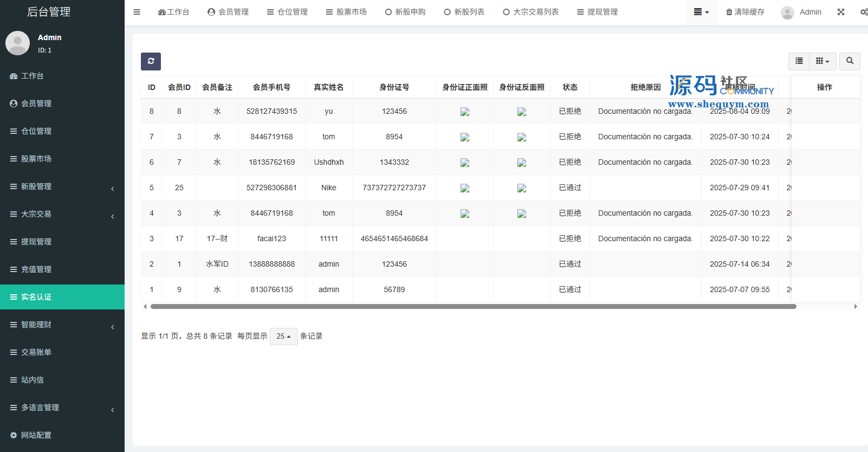
Task: Open the top-right tabs list dropdown
Action: 701,12
